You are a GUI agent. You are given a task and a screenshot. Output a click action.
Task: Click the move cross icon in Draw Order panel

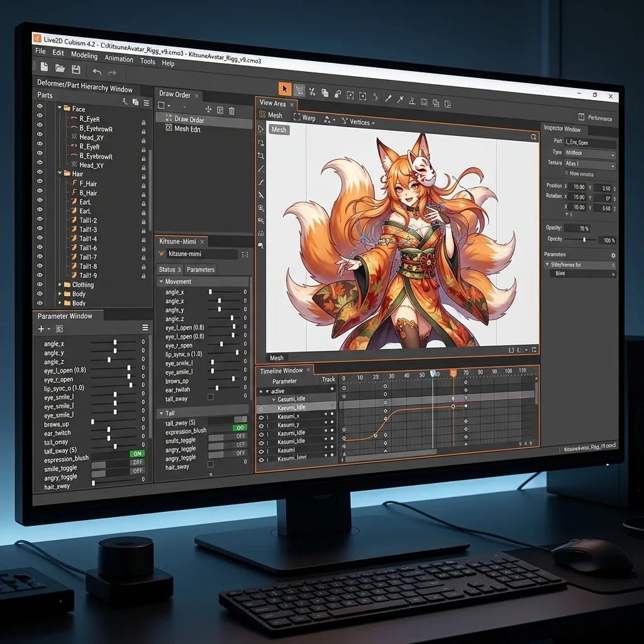pos(208,109)
